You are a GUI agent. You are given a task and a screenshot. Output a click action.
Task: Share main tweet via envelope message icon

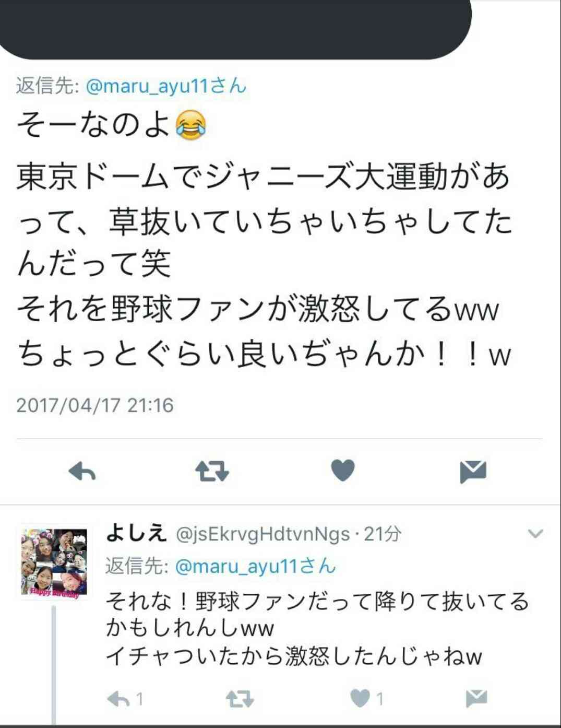[473, 472]
